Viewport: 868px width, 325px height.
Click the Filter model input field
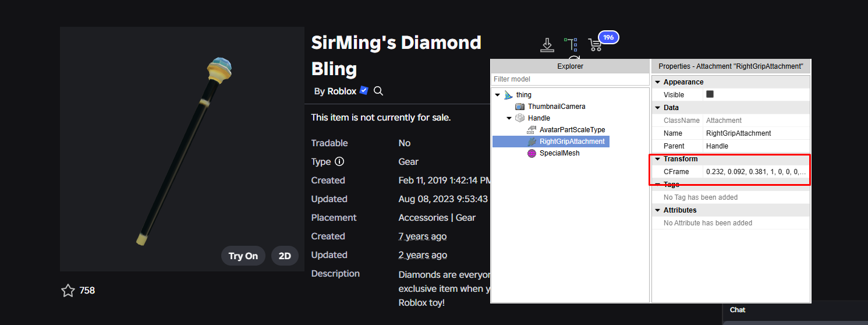570,79
